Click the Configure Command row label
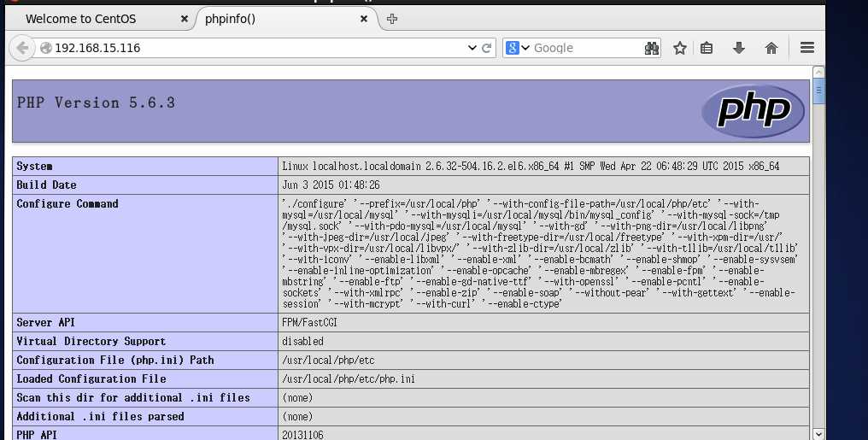Viewport: 868px width, 440px height. (x=67, y=203)
